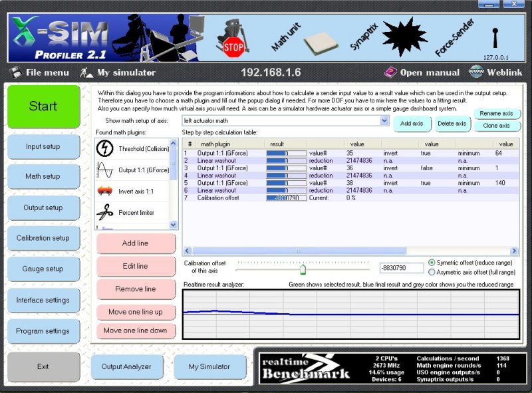The image size is (532, 393).
Task: Click the Force-Sender joystick icon
Action: [x=495, y=38]
